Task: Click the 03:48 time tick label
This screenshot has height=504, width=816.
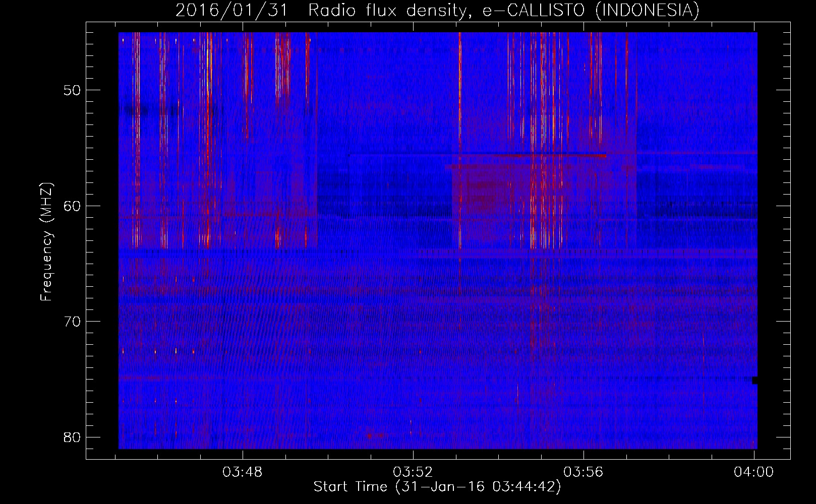Action: (243, 472)
